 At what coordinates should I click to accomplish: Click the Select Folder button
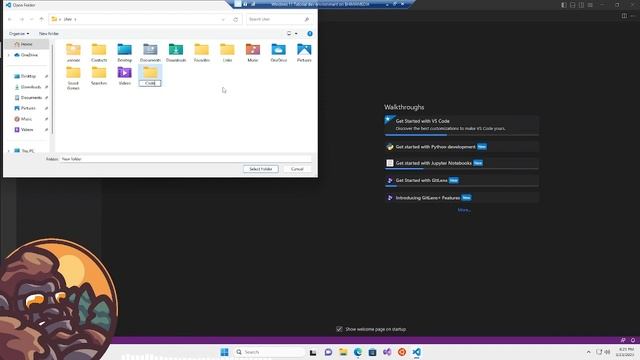(x=261, y=169)
